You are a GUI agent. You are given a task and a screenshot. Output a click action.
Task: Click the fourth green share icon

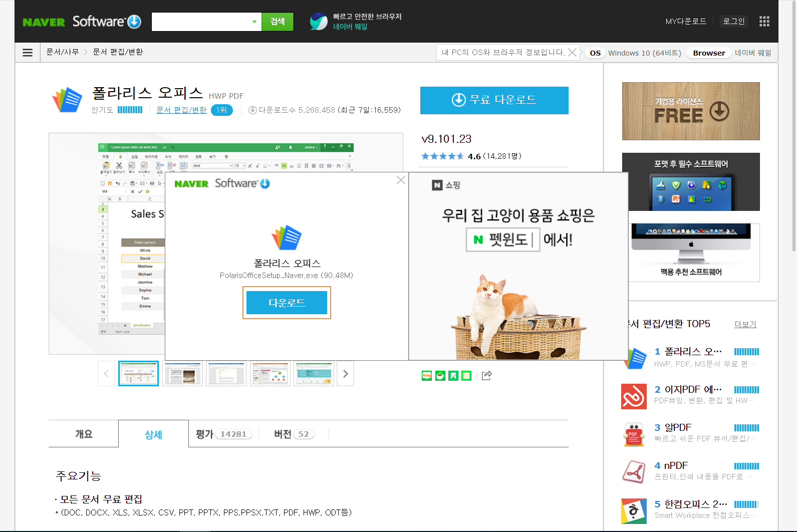[466, 375]
